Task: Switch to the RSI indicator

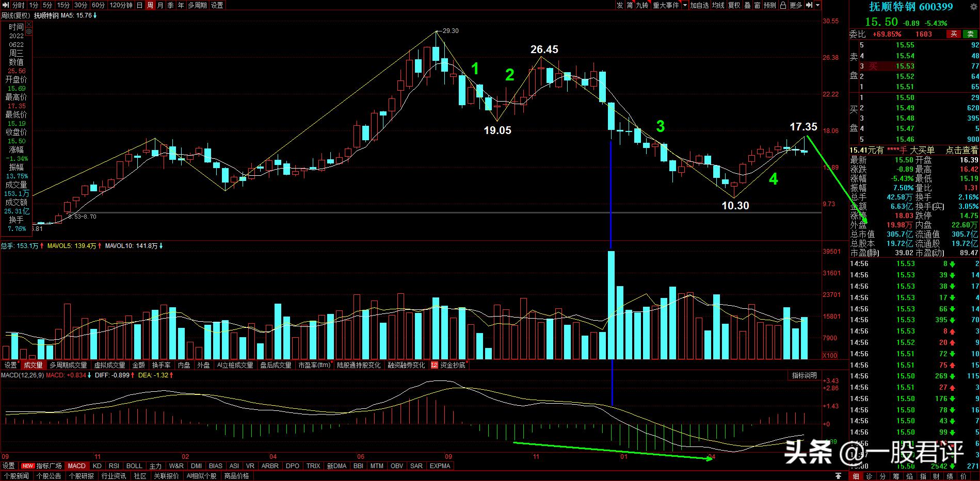Action: [114, 466]
